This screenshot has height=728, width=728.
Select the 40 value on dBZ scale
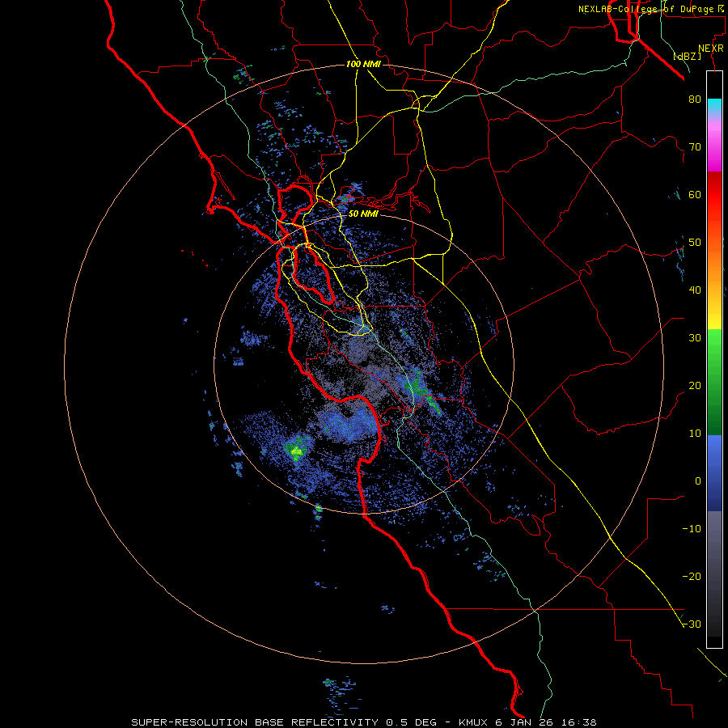point(695,290)
